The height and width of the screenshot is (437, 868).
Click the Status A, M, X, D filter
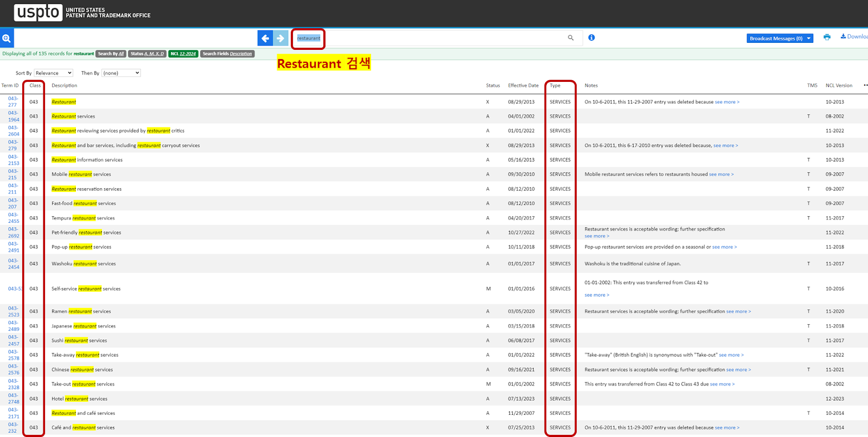coord(147,54)
